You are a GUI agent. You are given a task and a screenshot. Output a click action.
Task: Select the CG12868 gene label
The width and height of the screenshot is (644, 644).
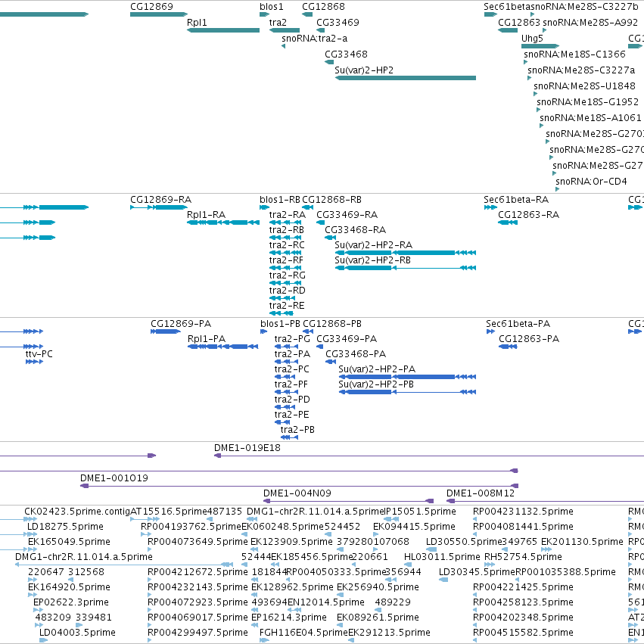(x=323, y=7)
